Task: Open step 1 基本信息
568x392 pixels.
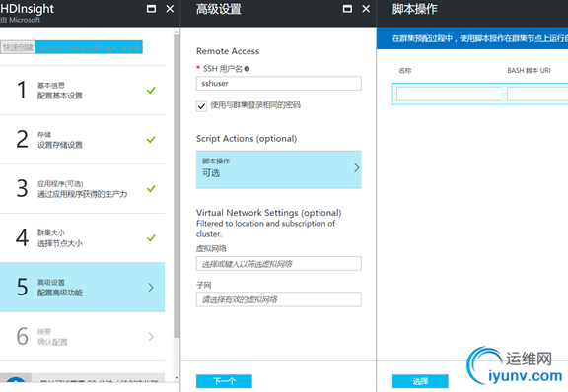Action: 82,91
